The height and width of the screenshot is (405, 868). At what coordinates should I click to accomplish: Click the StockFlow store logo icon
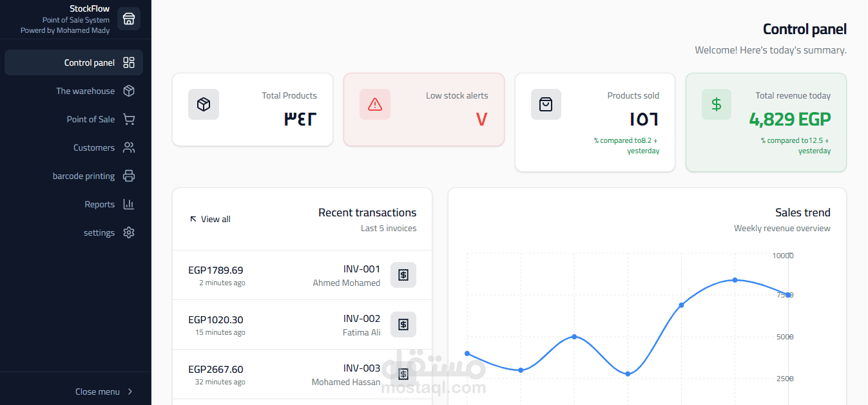tap(128, 18)
